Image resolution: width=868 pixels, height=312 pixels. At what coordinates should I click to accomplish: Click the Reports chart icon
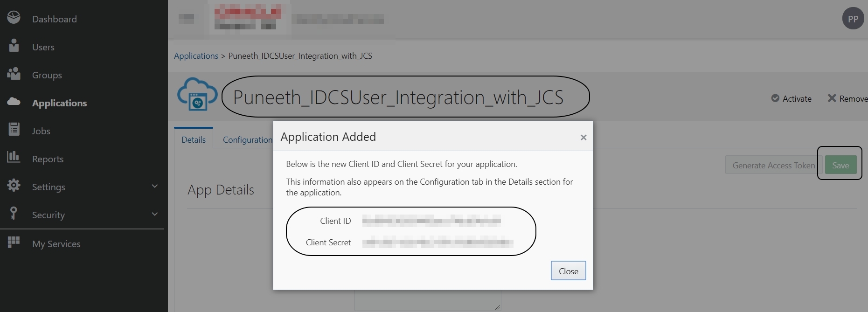click(x=14, y=157)
